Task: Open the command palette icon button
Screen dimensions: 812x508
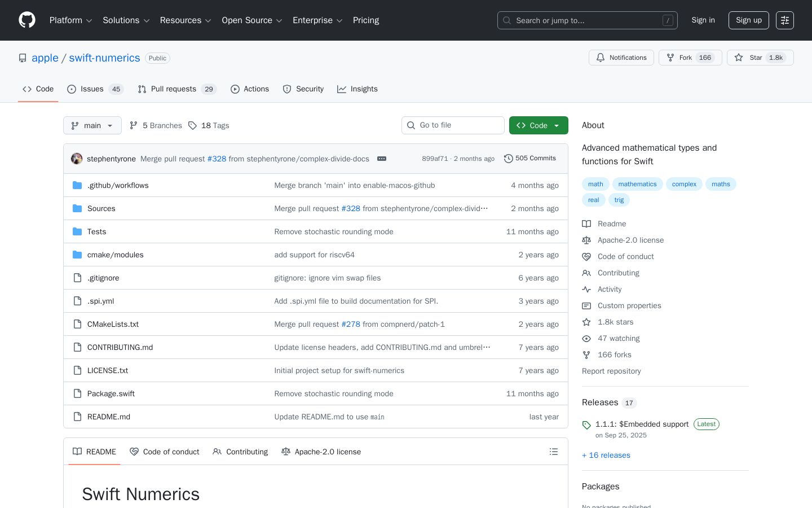Action: pos(785,20)
